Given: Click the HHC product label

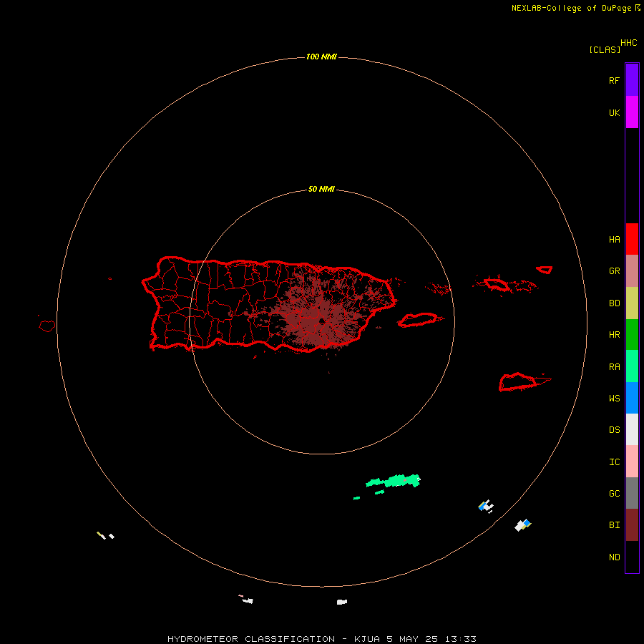Looking at the screenshot, I should click(629, 43).
